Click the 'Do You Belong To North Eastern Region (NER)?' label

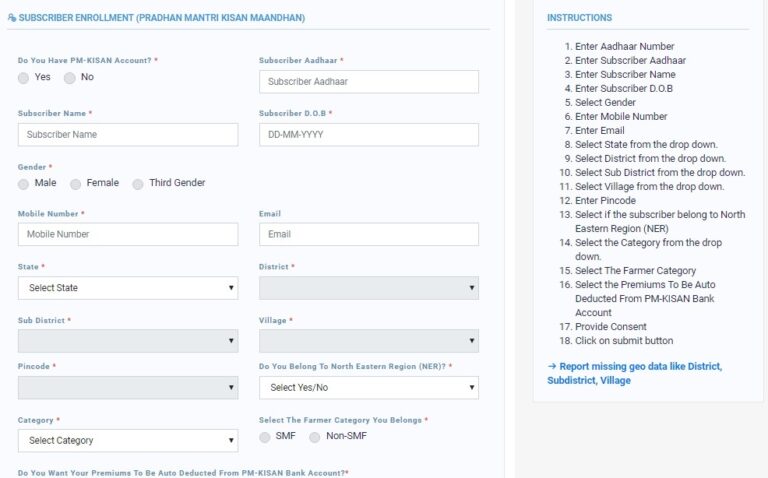352,367
